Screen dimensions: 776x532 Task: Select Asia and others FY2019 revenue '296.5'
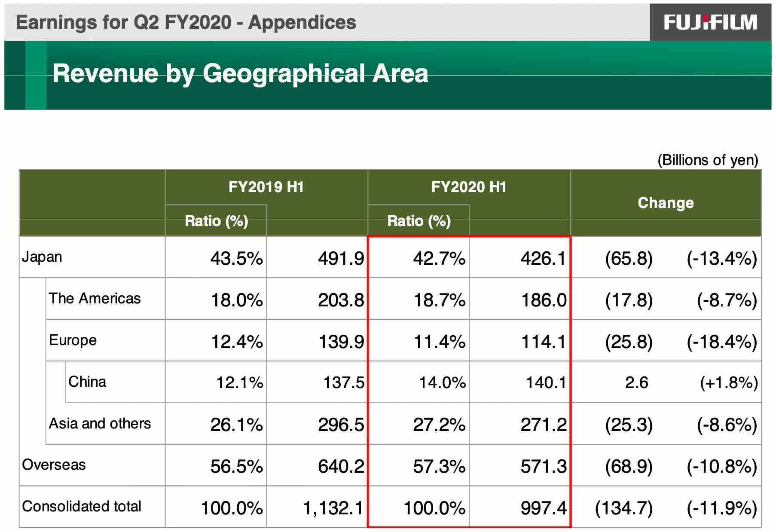point(341,425)
